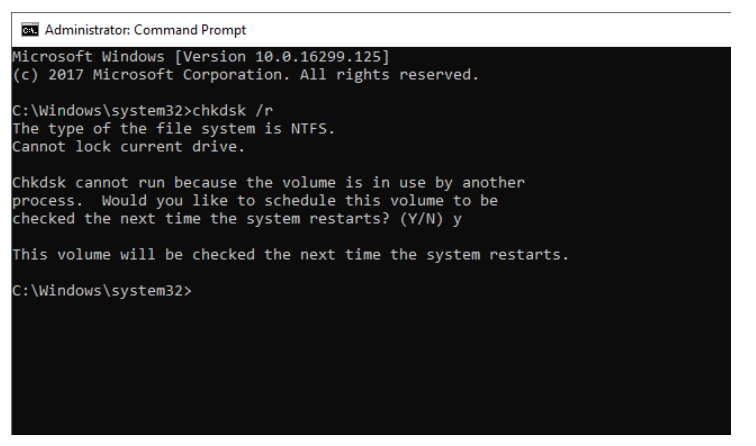Click the last C:\Windows\system32> prompt

[101, 291]
